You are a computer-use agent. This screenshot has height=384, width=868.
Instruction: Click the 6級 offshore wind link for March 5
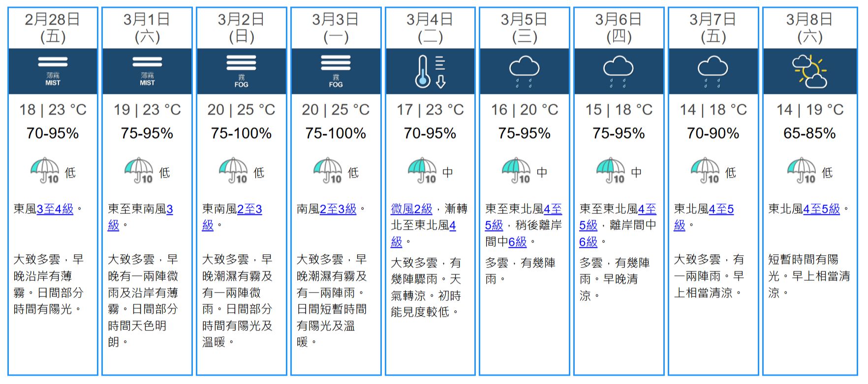[x=517, y=242]
